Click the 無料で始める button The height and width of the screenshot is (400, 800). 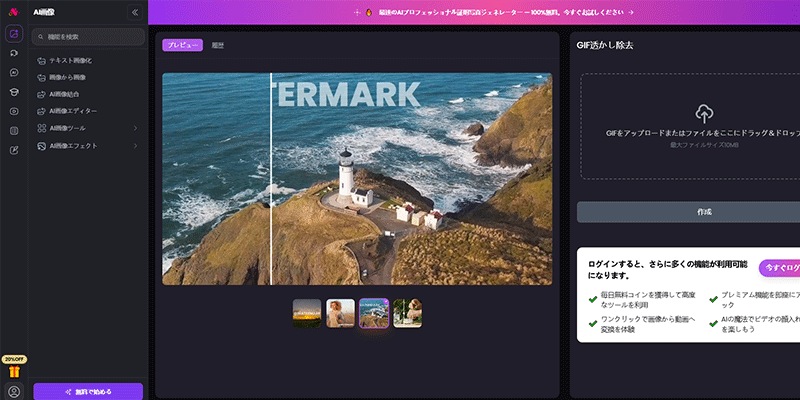(x=88, y=391)
